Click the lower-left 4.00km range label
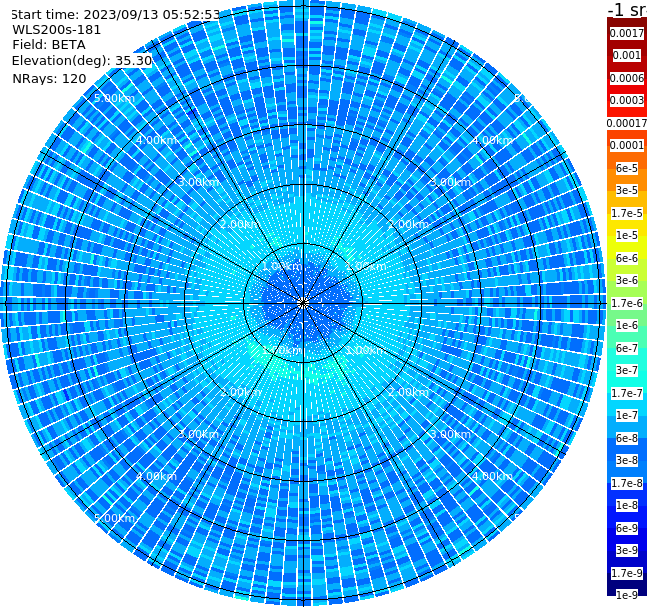 pos(156,476)
